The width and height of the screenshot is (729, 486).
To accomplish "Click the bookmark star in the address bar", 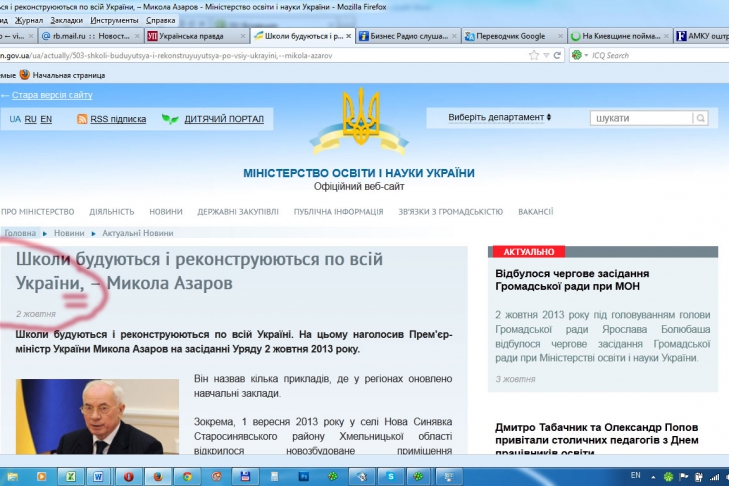I will click(x=532, y=55).
